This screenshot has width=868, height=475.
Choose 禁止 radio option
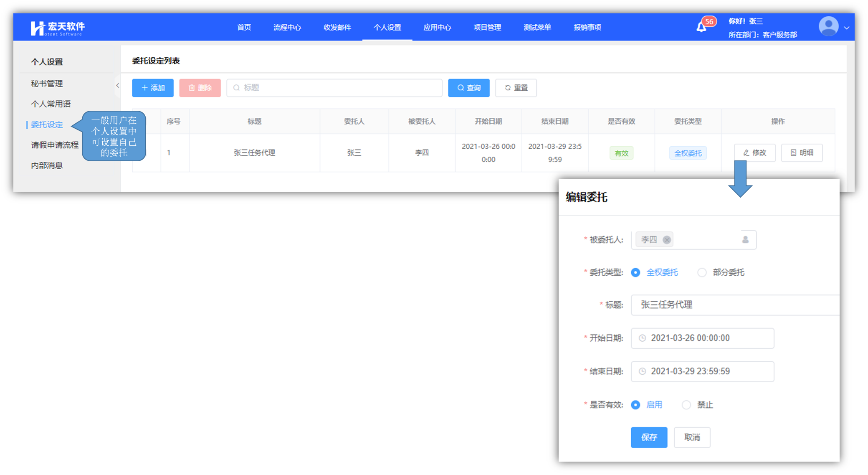686,405
